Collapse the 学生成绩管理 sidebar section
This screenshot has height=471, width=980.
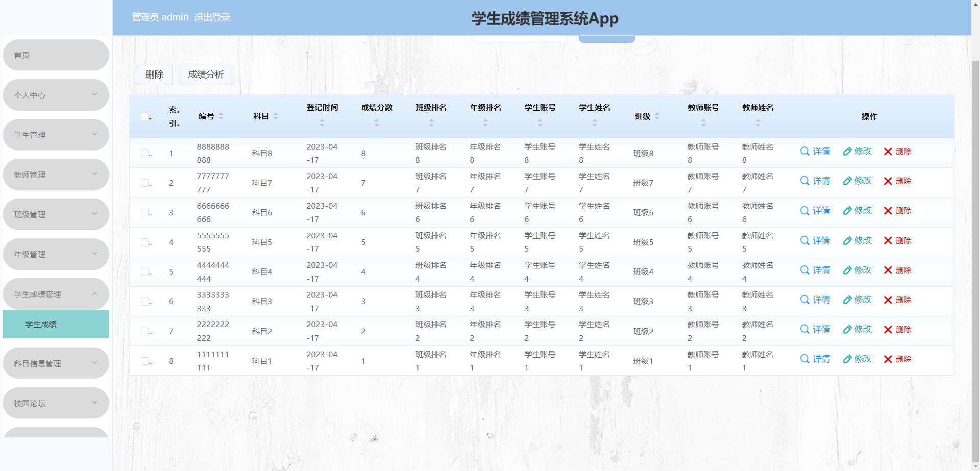[x=56, y=294]
